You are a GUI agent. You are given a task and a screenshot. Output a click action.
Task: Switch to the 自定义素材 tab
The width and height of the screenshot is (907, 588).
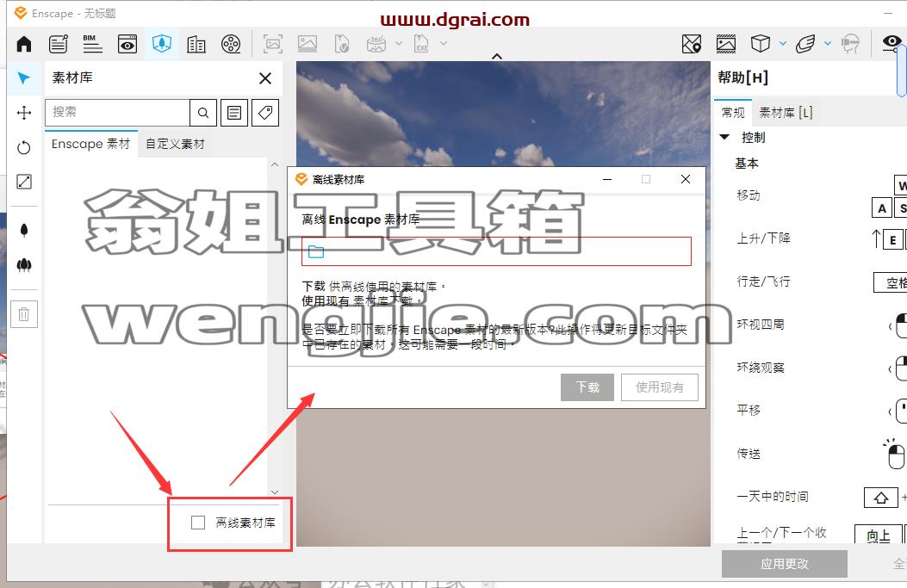[175, 144]
